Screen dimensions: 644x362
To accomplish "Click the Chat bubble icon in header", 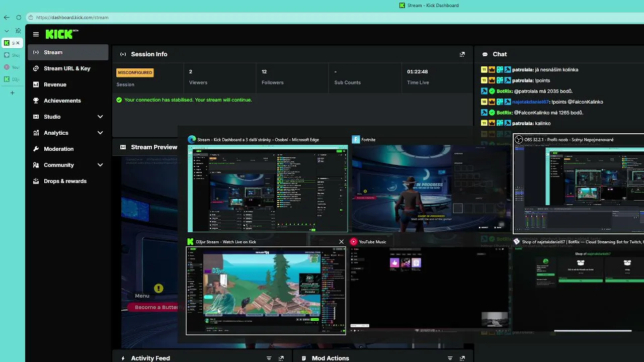I will pos(485,54).
